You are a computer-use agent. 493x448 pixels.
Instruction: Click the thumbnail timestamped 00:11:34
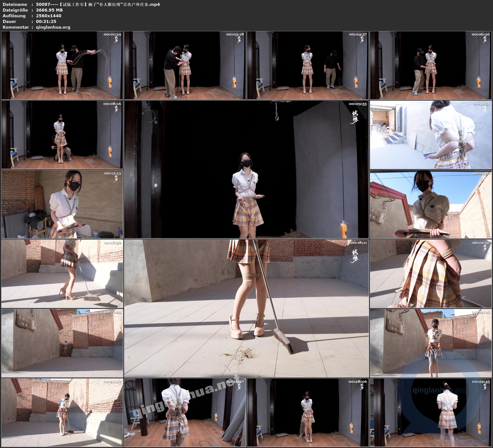[x=431, y=135]
